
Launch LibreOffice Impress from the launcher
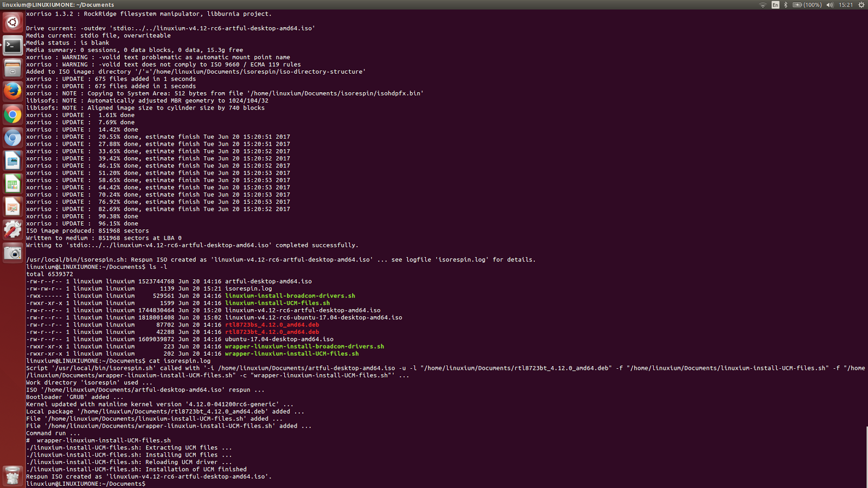[12, 207]
